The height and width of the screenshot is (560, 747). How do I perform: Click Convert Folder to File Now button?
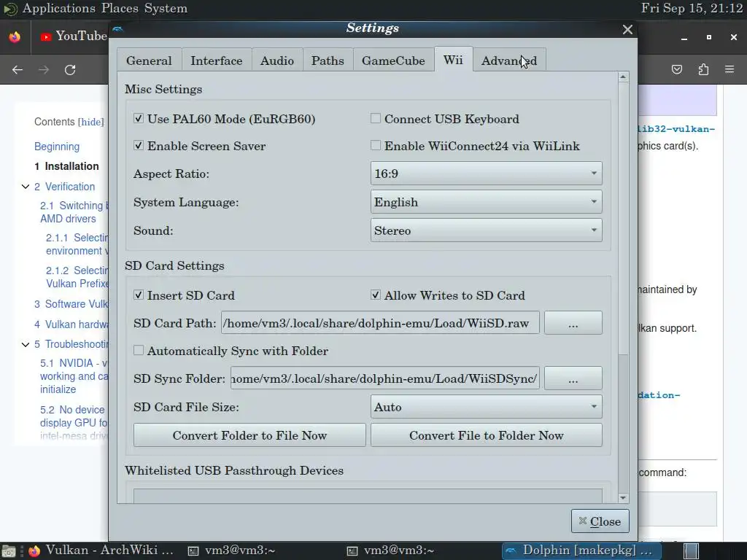(249, 435)
